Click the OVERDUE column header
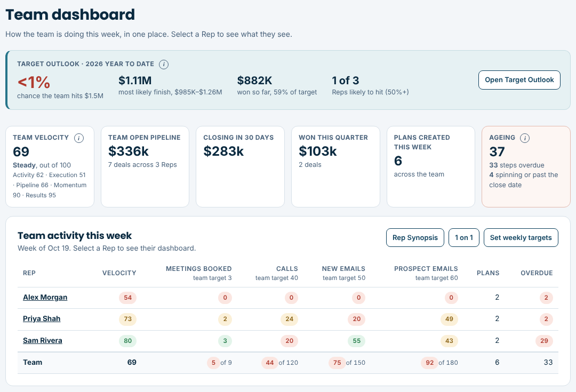 point(537,273)
